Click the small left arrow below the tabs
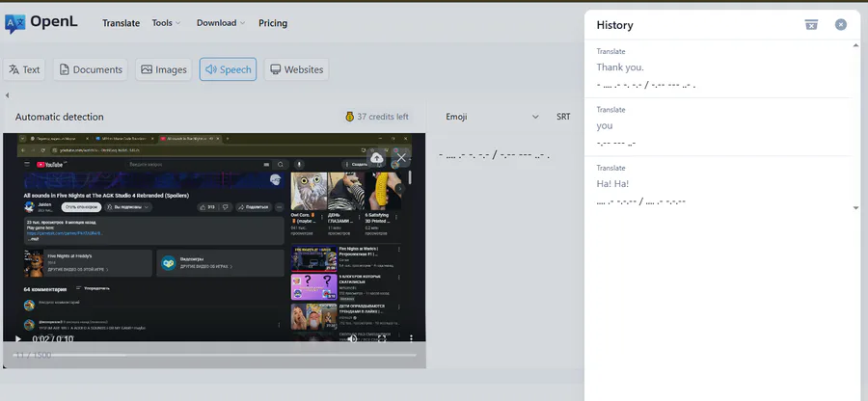 point(7,95)
